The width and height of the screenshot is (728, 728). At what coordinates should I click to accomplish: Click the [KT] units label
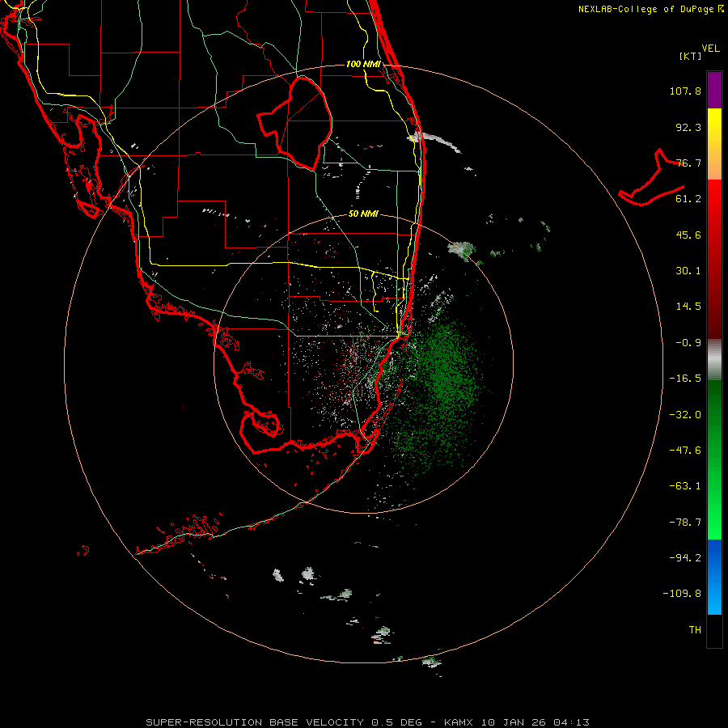pos(691,56)
